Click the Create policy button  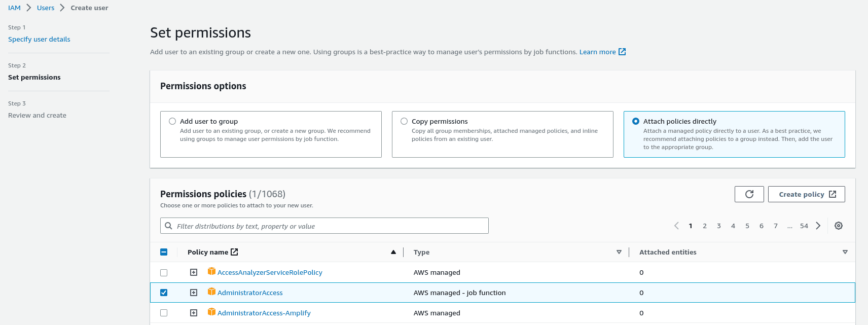tap(807, 194)
